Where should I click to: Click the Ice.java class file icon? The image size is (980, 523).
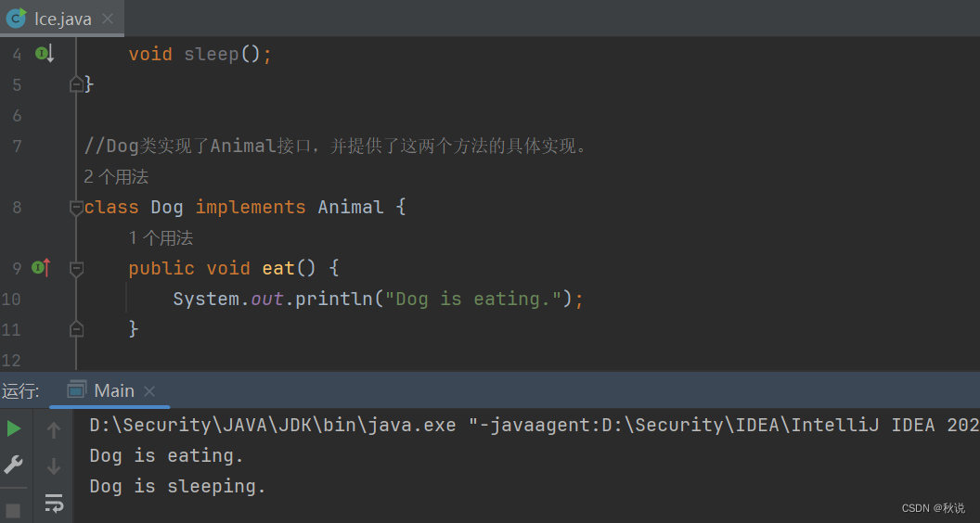[x=17, y=19]
